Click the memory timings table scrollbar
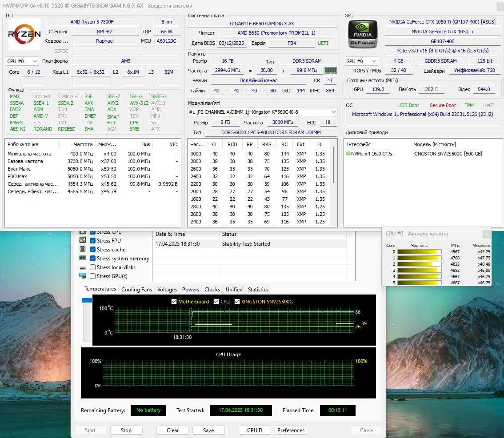 334,165
